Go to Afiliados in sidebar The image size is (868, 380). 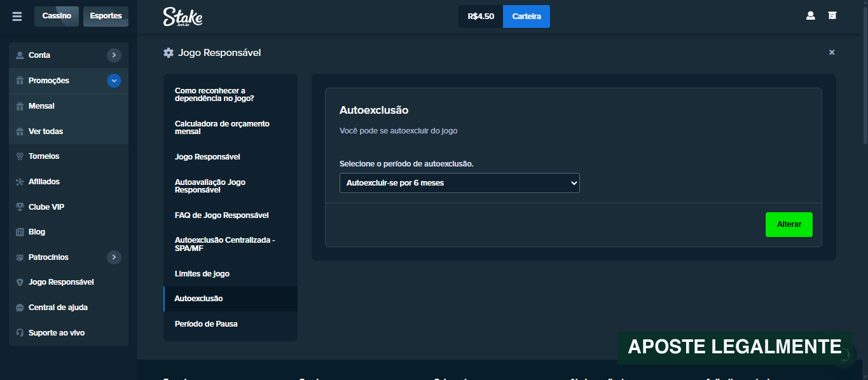(69, 182)
